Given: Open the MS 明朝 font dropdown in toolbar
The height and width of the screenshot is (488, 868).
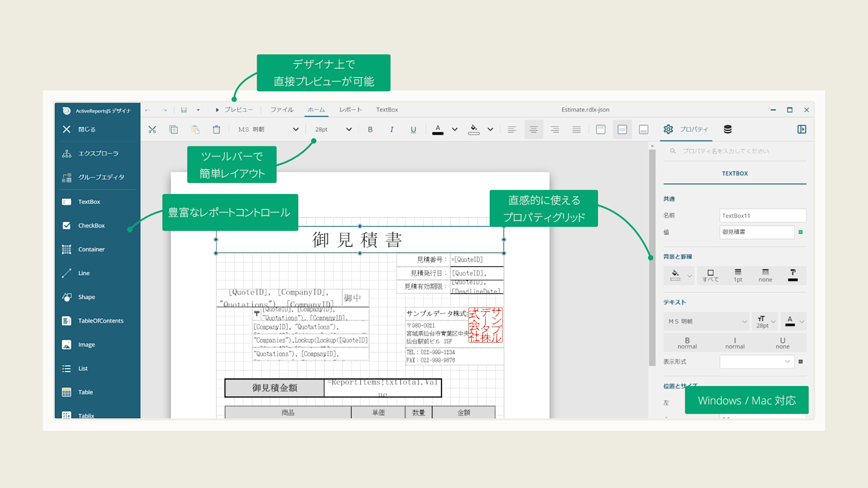Looking at the screenshot, I should [269, 130].
